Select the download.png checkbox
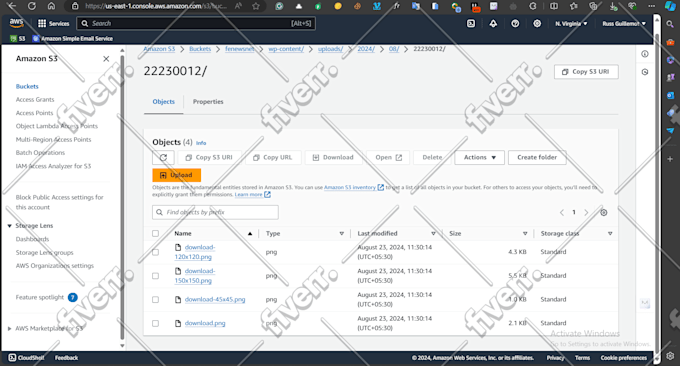 point(155,324)
